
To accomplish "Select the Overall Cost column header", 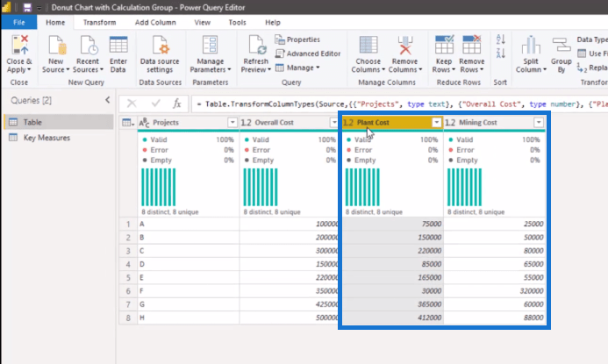I will [x=290, y=123].
